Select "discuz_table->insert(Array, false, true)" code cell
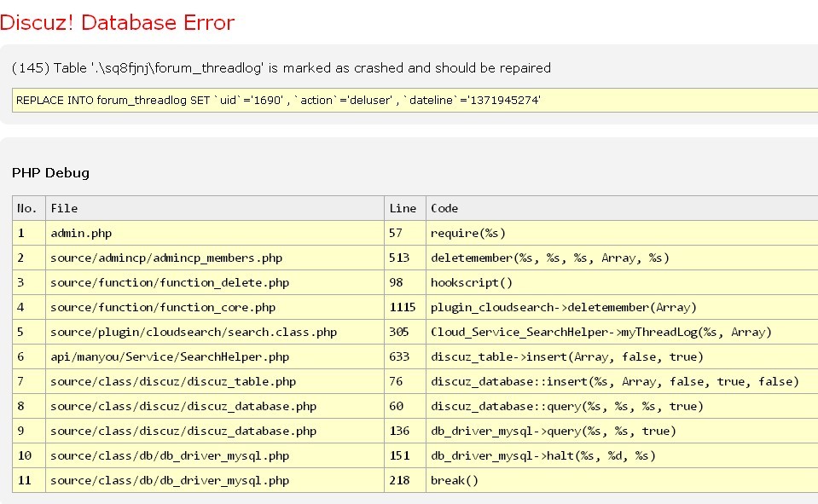This screenshot has height=504, width=818. coord(622,356)
